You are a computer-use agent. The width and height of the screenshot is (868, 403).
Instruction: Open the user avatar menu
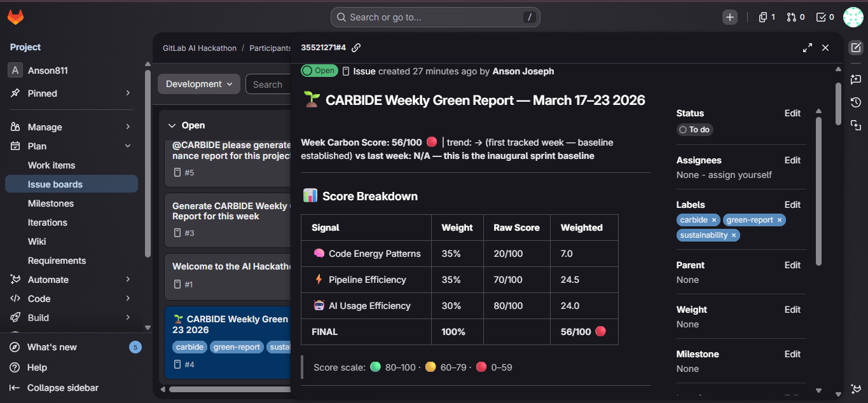[x=853, y=17]
